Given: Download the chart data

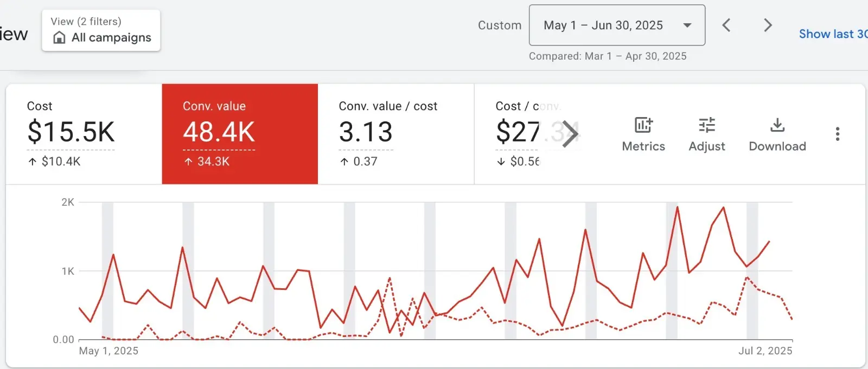Looking at the screenshot, I should (777, 134).
